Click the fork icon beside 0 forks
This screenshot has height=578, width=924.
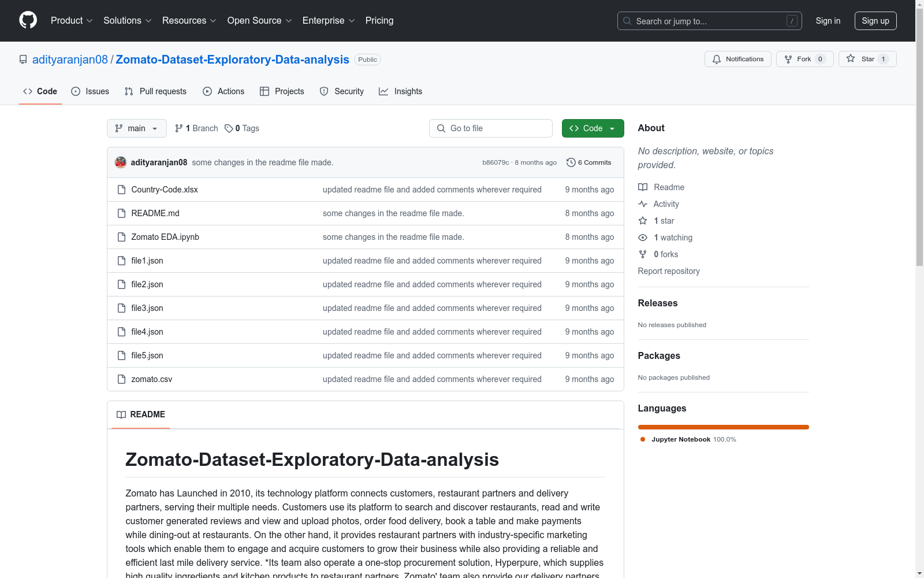[x=643, y=254]
